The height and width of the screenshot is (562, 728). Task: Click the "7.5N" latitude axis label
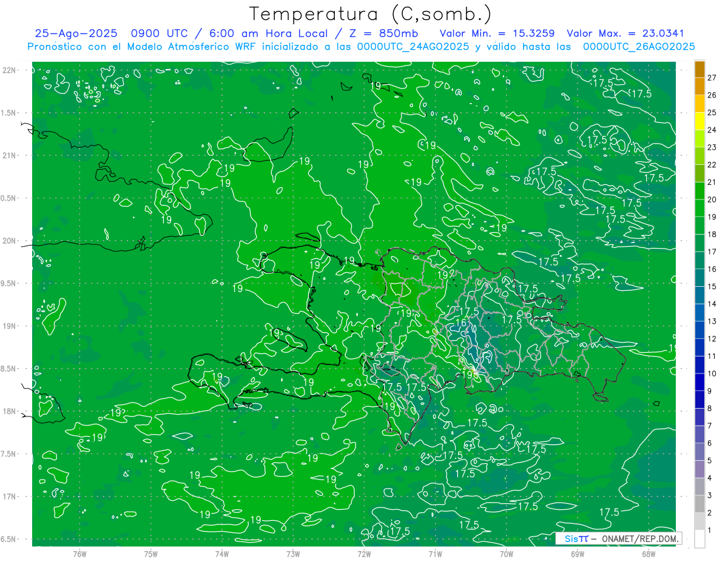[8, 455]
